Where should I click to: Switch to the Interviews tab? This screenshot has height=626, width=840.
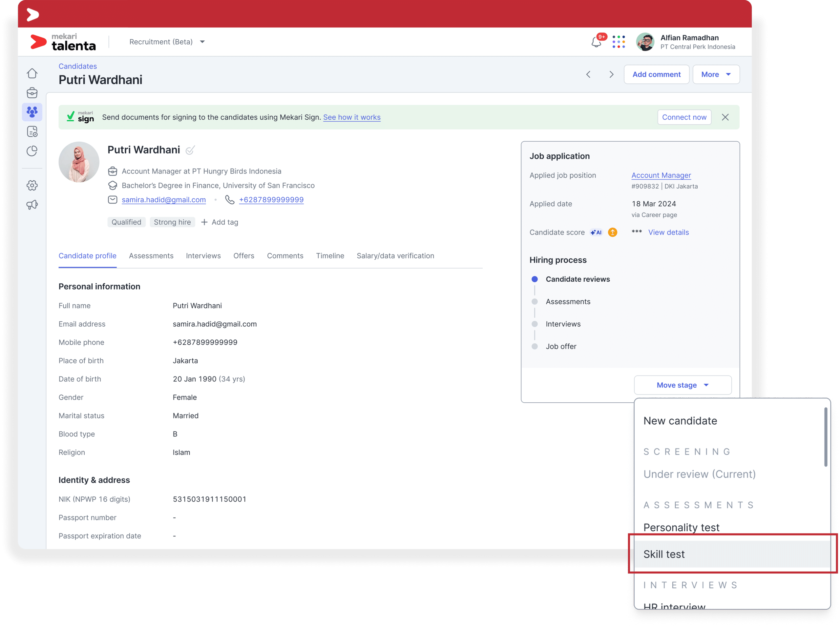pos(203,256)
